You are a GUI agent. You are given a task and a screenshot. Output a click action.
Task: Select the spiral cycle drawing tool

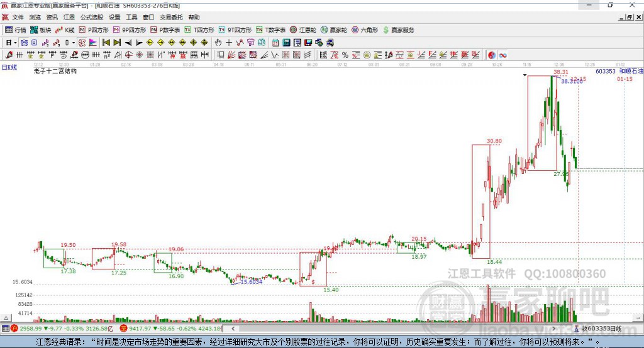[64, 55]
